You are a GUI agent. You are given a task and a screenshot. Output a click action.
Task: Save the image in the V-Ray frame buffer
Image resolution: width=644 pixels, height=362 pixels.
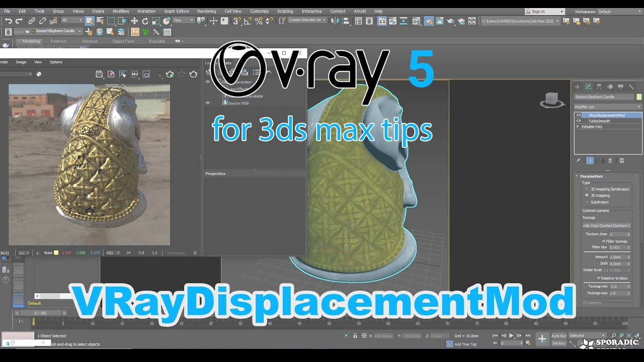pos(99,74)
